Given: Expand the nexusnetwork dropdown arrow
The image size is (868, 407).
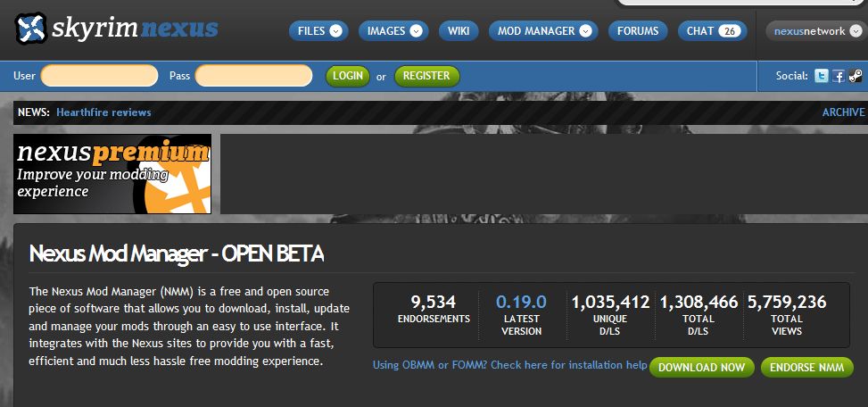Looking at the screenshot, I should 856,31.
